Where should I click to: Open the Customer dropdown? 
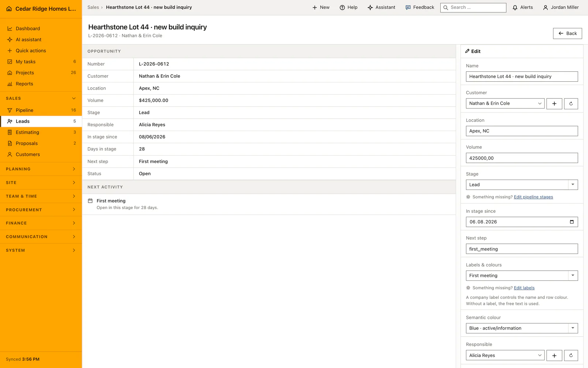tap(505, 103)
